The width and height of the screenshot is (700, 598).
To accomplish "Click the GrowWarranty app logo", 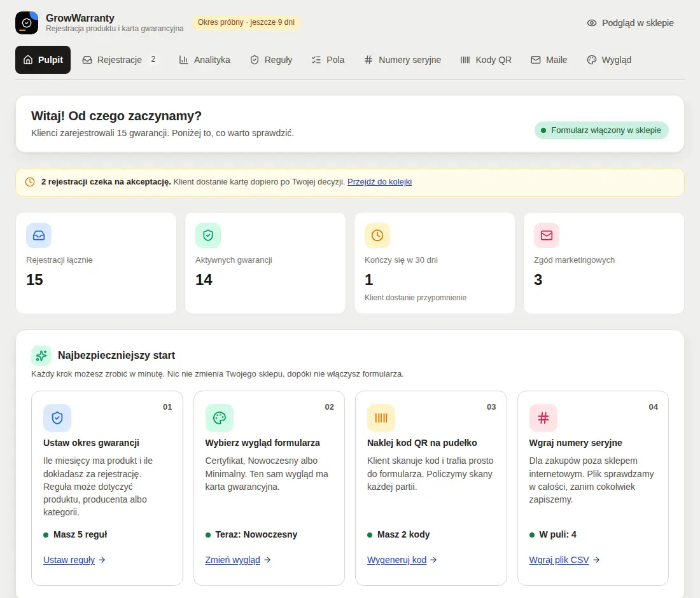I will [27, 23].
